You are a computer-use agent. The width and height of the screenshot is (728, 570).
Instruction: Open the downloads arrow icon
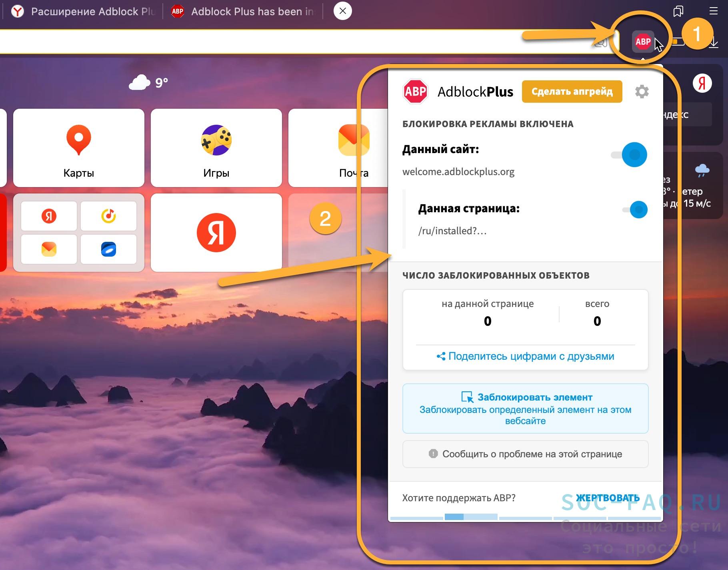click(714, 42)
